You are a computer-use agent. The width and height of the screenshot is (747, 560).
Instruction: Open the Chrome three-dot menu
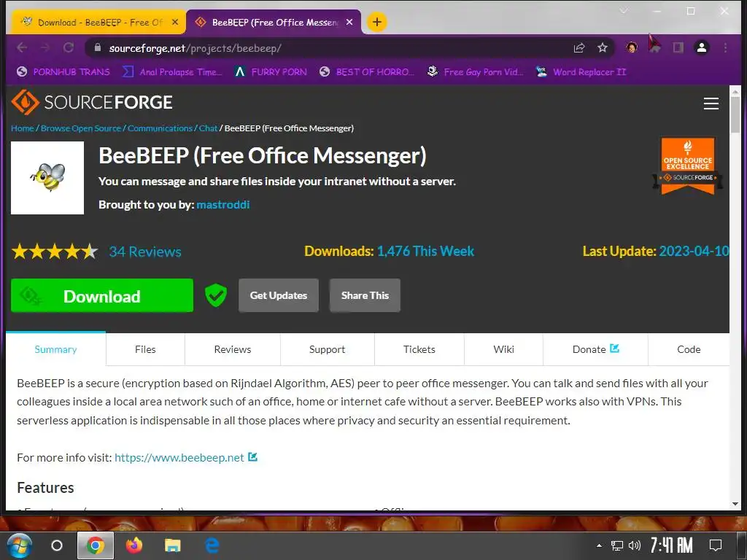click(x=725, y=47)
